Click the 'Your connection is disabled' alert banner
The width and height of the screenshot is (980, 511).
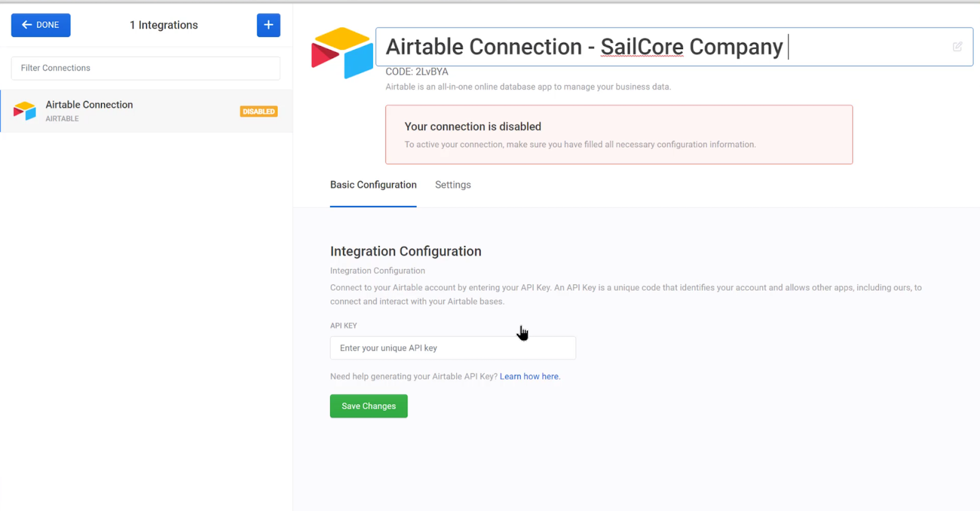[x=619, y=135]
